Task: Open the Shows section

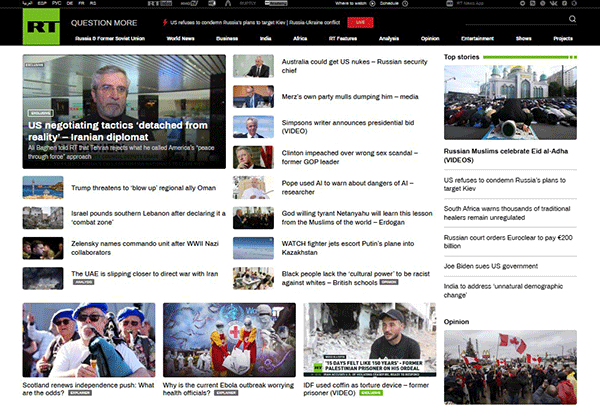Action: pos(523,38)
